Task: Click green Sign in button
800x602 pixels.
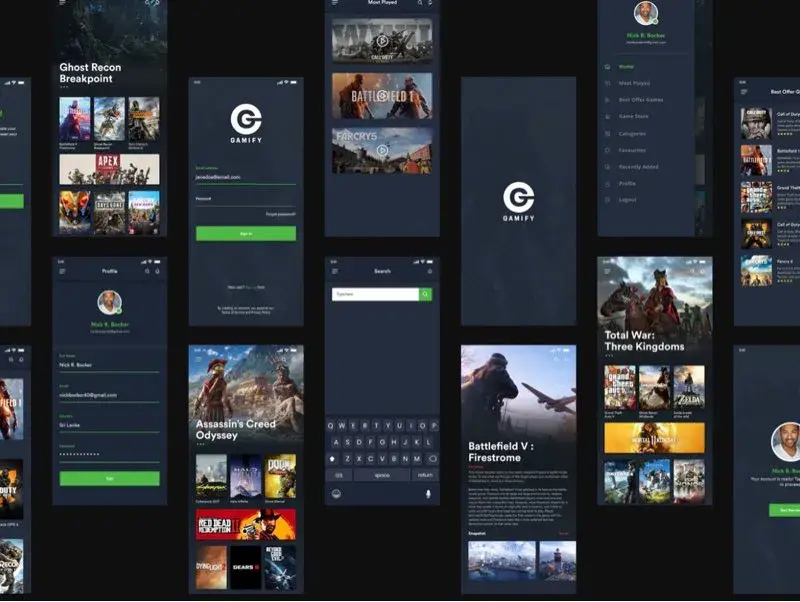Action: (x=246, y=234)
